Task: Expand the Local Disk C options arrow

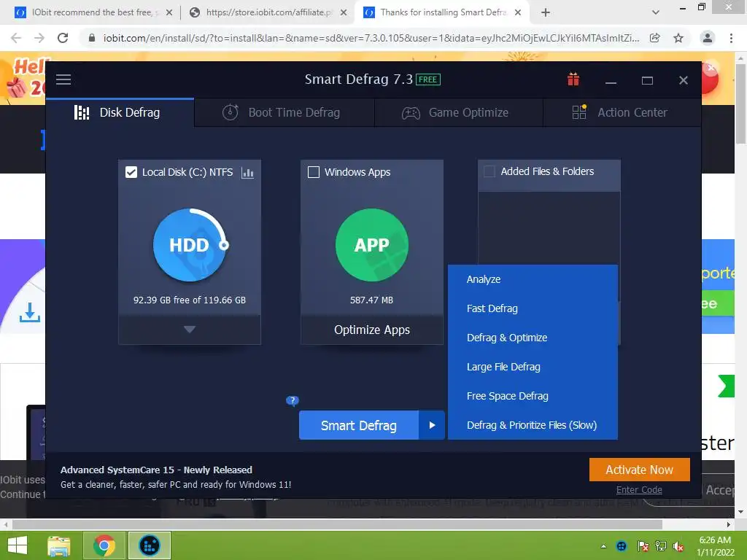Action: click(x=190, y=329)
